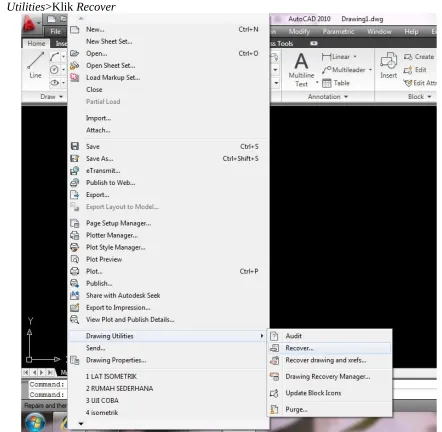442x432 pixels.
Task: Choose New Sheet Set... menu entry
Action: (109, 41)
